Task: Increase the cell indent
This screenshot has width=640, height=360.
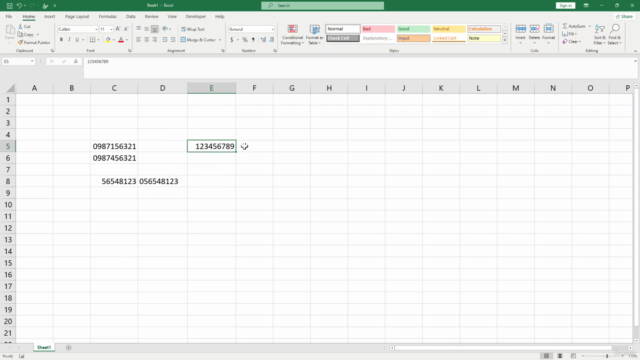Action: (173, 40)
